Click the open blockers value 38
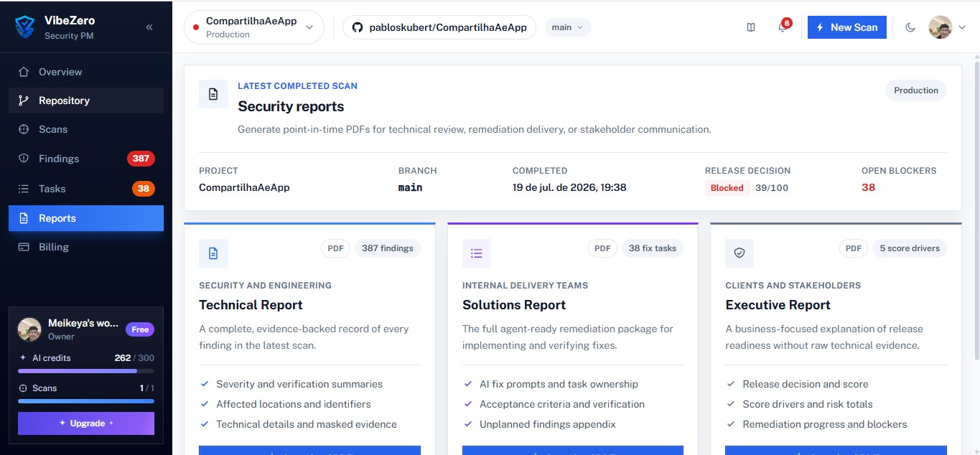Screen dimensions: 980x455 [x=869, y=187]
